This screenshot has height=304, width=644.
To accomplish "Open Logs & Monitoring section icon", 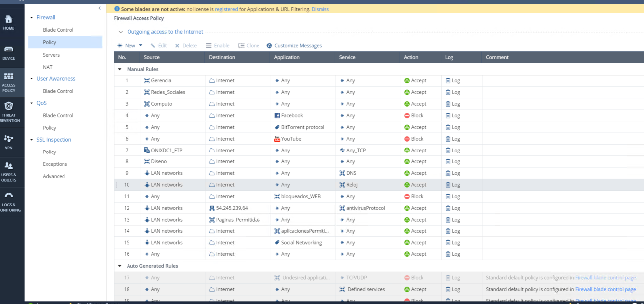I will pos(9,196).
